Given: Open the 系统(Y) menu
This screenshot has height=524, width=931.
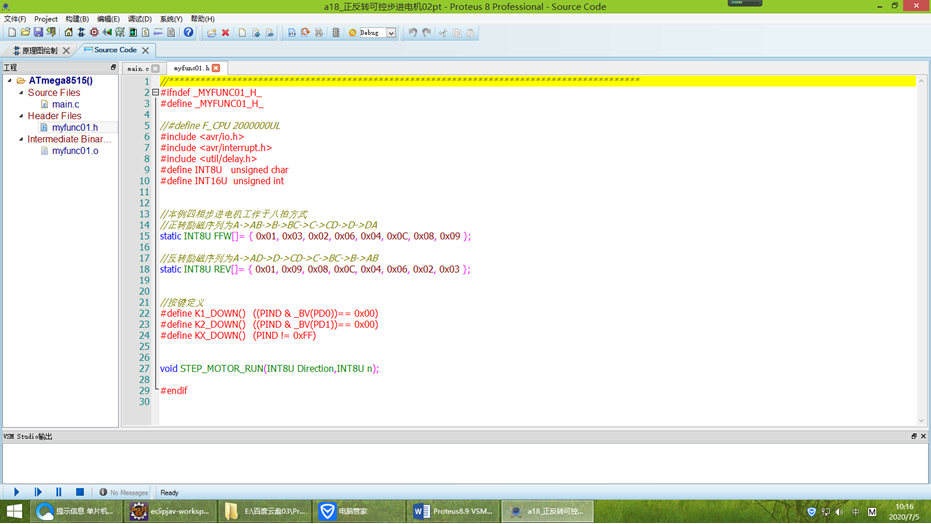Looking at the screenshot, I should [171, 19].
